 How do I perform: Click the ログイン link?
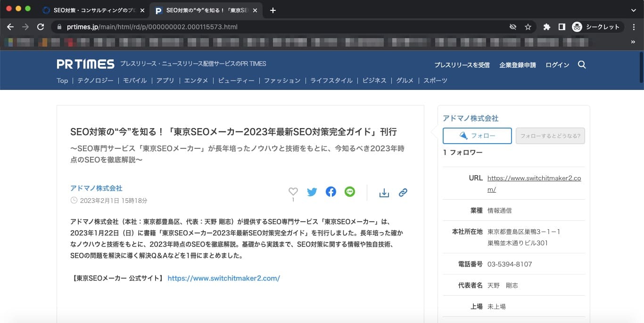click(x=557, y=65)
